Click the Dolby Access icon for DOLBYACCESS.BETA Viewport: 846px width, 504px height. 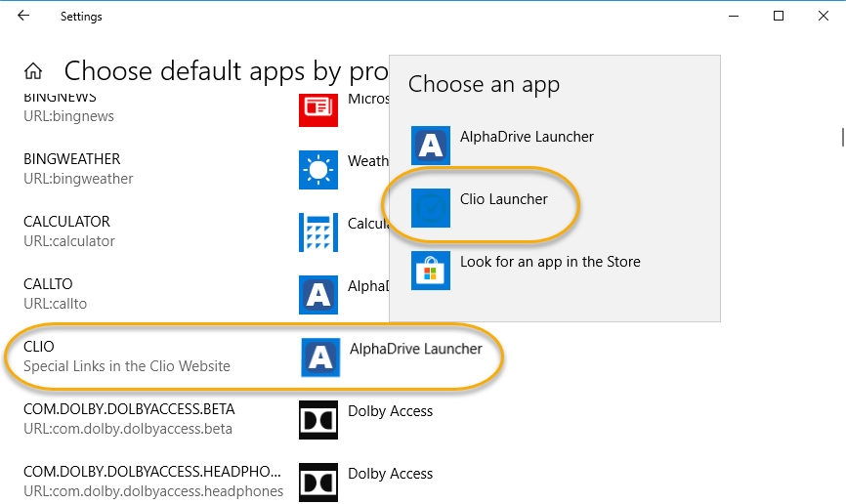pos(318,420)
